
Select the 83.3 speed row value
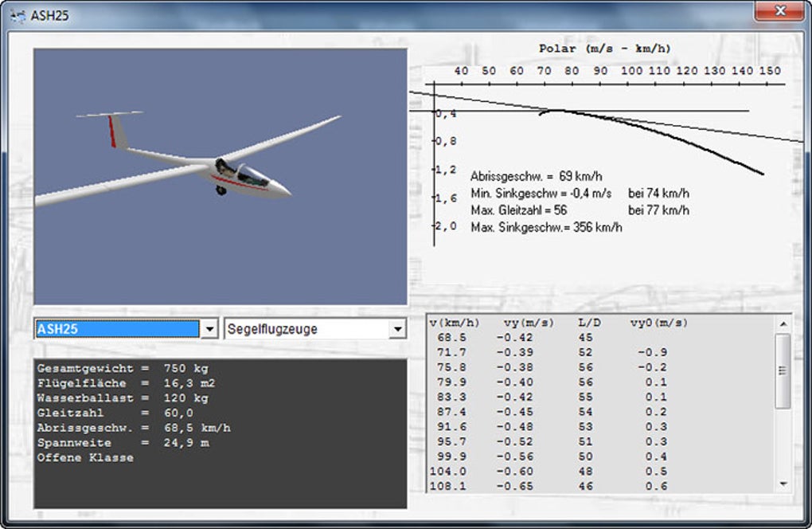point(451,397)
